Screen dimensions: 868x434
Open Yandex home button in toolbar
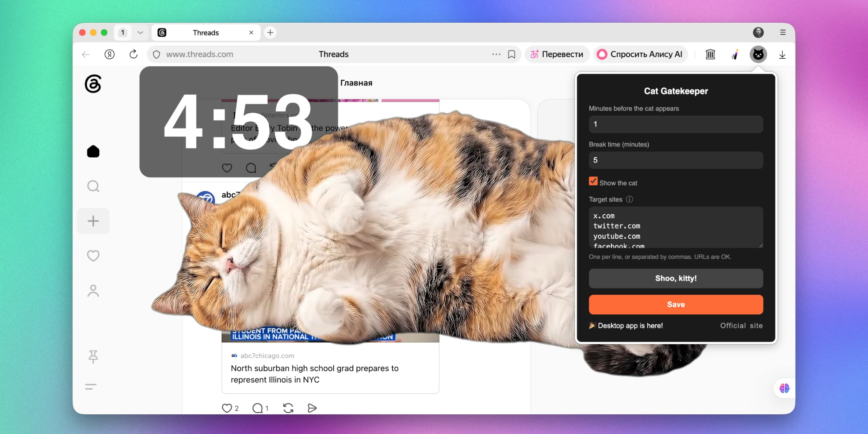tap(110, 54)
